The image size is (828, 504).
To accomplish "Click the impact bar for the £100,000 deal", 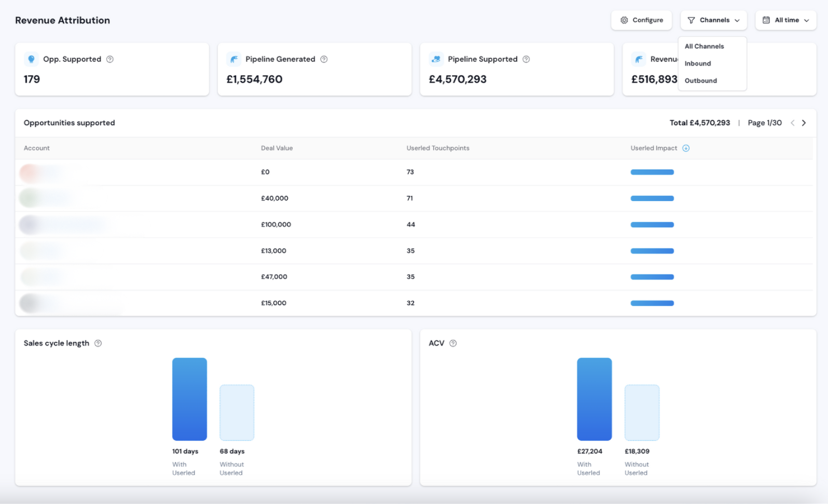I will (x=652, y=225).
